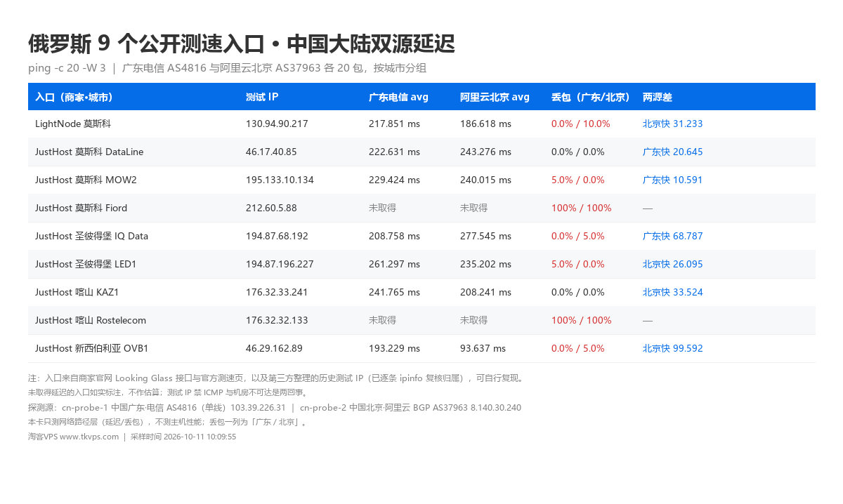Image resolution: width=843 pixels, height=504 pixels.
Task: Click the 两源差 column header
Action: [x=658, y=97]
